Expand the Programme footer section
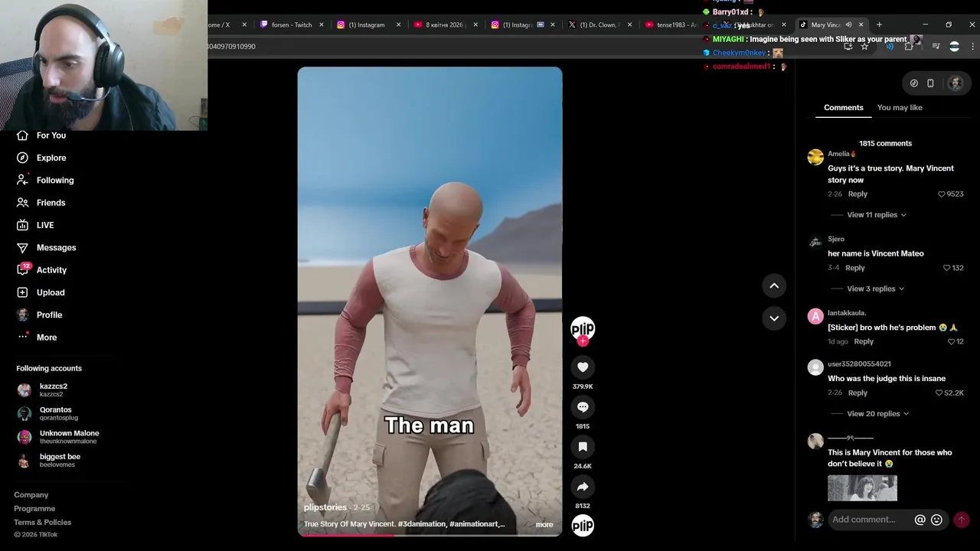The width and height of the screenshot is (980, 551). (34, 509)
